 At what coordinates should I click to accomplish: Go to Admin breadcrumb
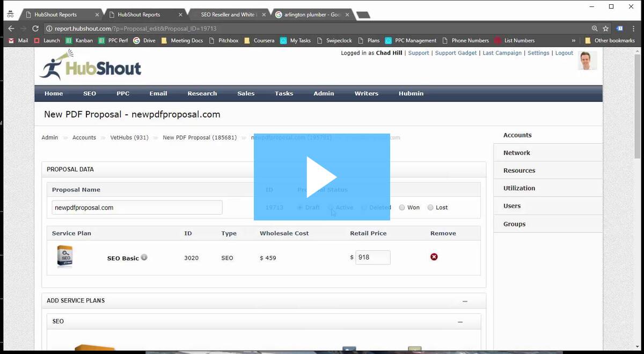coord(50,138)
